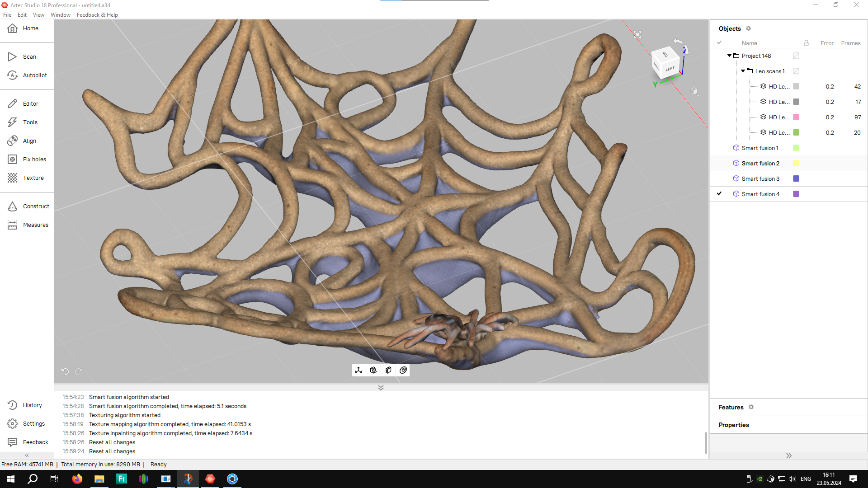Image resolution: width=868 pixels, height=488 pixels.
Task: Click the Scan tool in sidebar
Action: (29, 56)
